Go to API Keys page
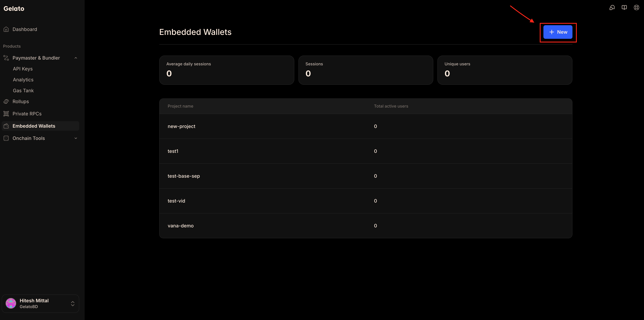The width and height of the screenshot is (644, 320). pyautogui.click(x=23, y=69)
